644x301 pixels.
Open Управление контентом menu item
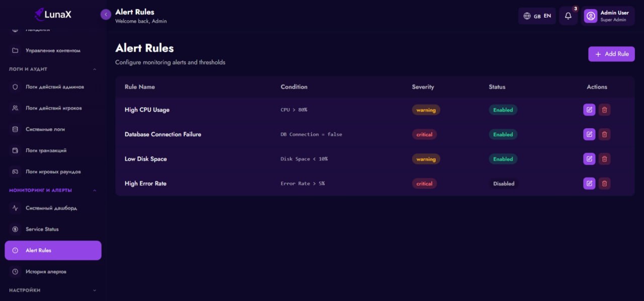[x=53, y=50]
